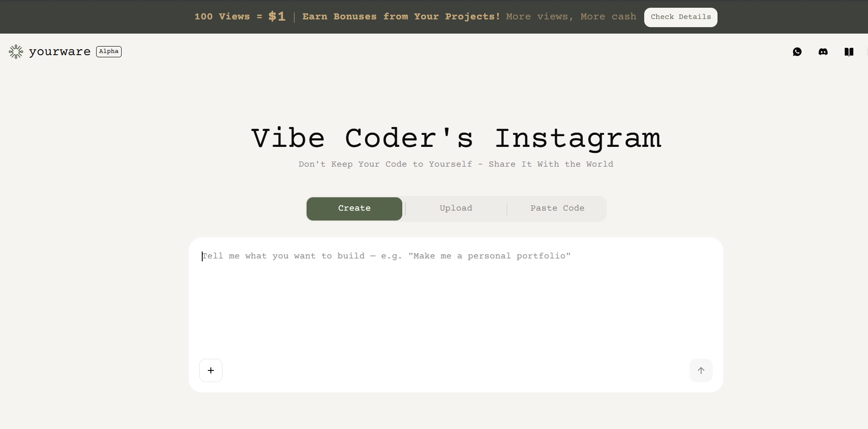Click the divider between Create and Upload

tap(405, 208)
